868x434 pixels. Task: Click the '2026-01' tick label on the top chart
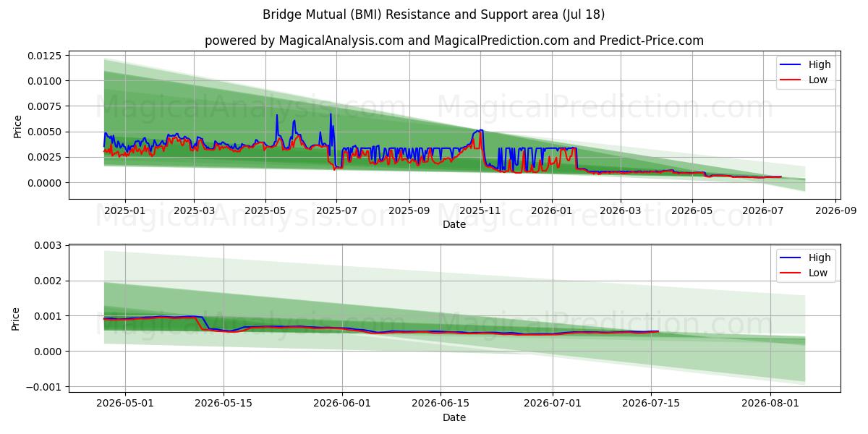tap(552, 210)
